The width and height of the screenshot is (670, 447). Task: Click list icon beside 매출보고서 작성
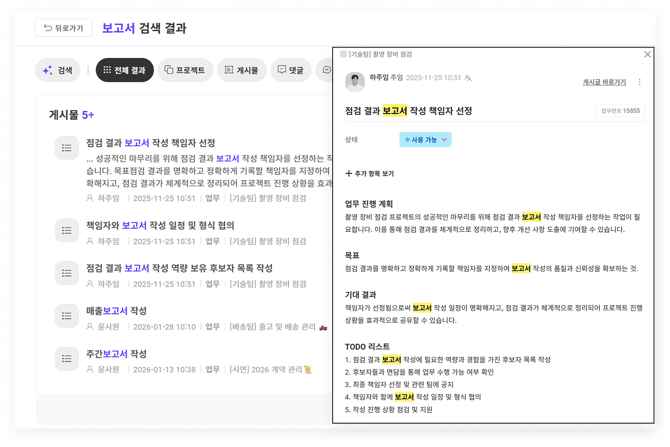67,316
